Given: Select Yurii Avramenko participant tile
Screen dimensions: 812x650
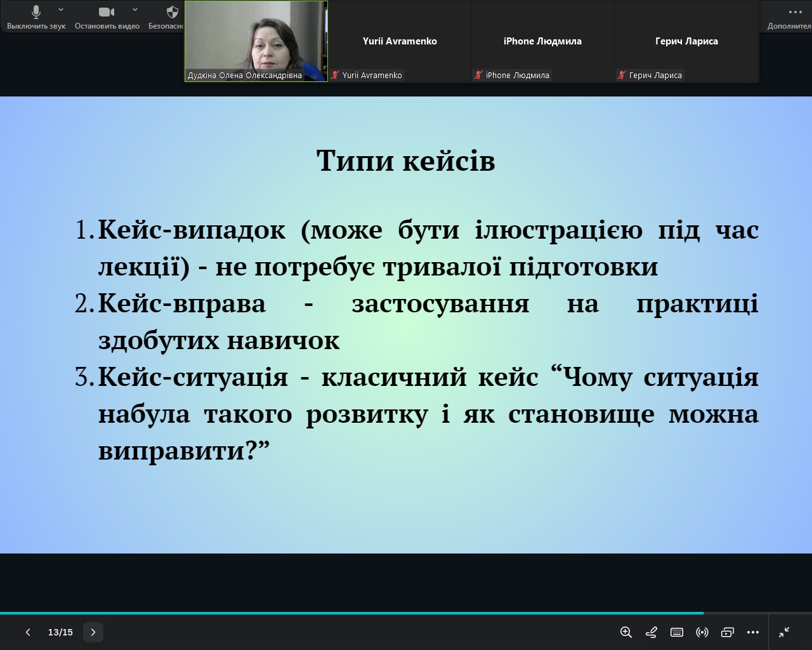Looking at the screenshot, I should [400, 41].
